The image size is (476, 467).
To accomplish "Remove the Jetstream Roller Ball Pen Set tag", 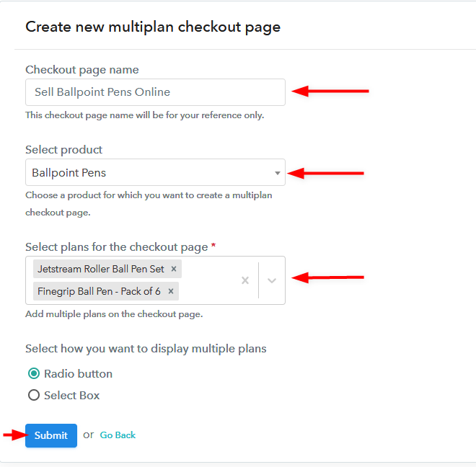I will [x=174, y=269].
